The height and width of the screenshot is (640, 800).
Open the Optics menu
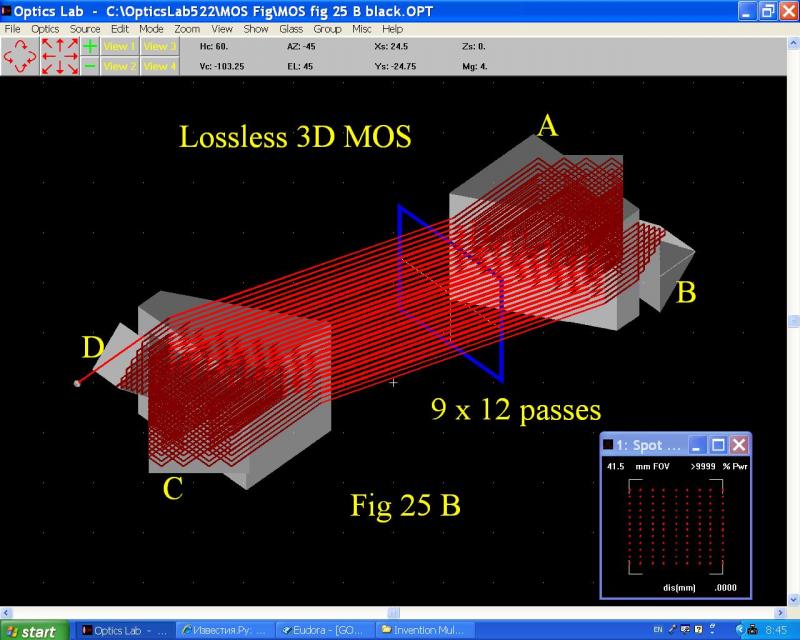tap(45, 29)
